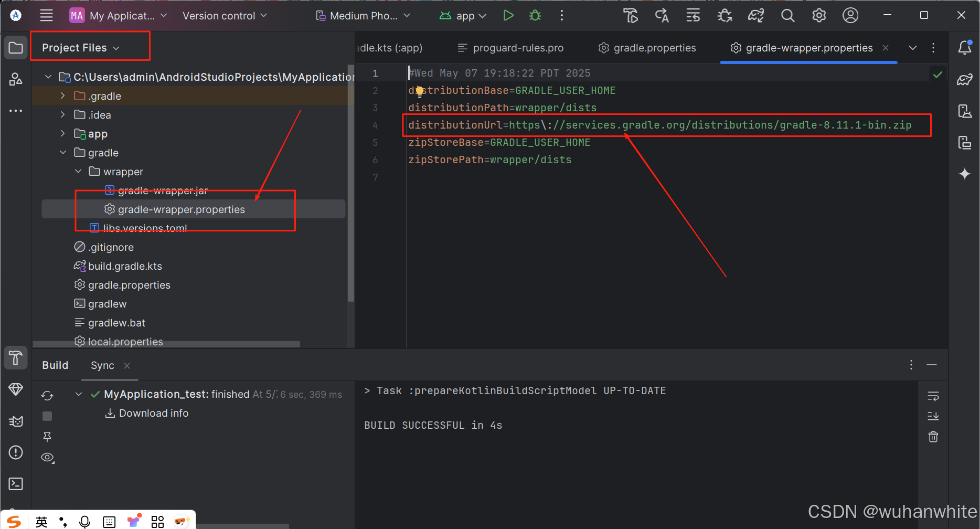Viewport: 980px width, 529px height.
Task: Open Build panel options kebab menu
Action: point(911,365)
